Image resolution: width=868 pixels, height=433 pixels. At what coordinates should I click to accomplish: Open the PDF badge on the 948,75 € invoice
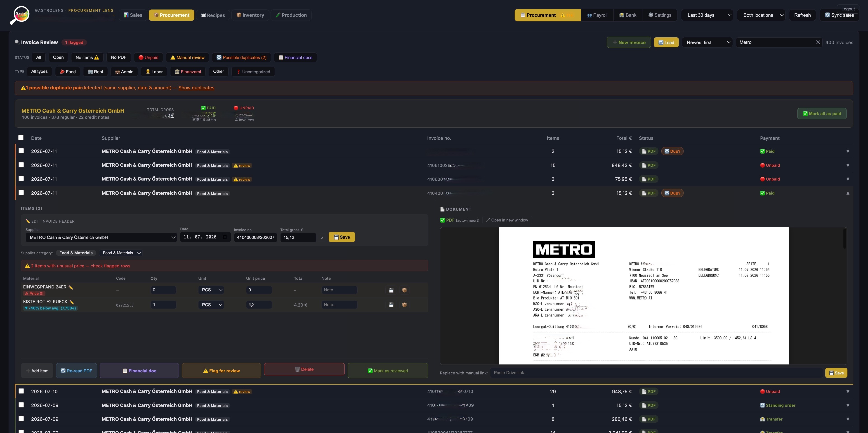[649, 392]
